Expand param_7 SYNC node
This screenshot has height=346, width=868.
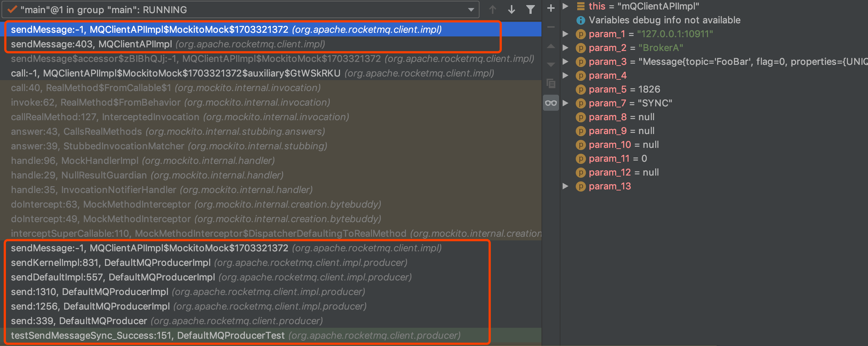(x=566, y=103)
